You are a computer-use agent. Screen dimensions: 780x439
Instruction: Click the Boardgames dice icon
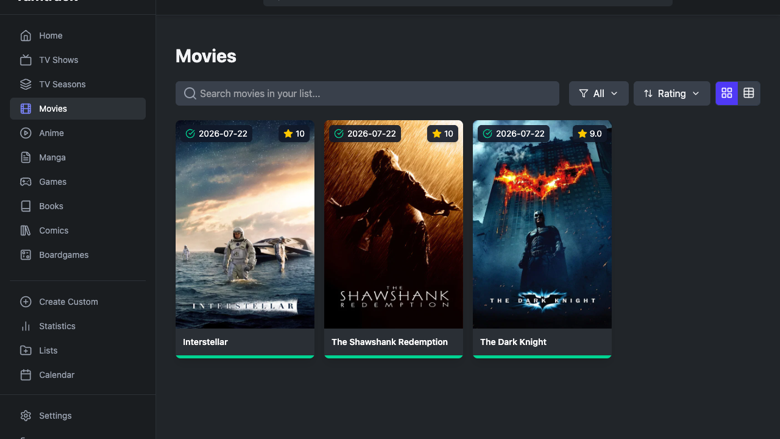25,255
